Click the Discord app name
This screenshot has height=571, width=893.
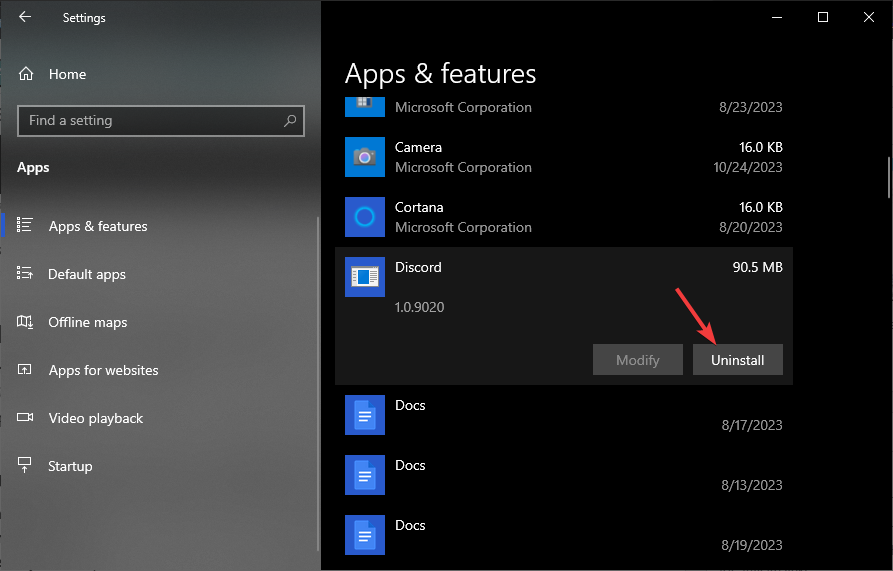pyautogui.click(x=418, y=267)
